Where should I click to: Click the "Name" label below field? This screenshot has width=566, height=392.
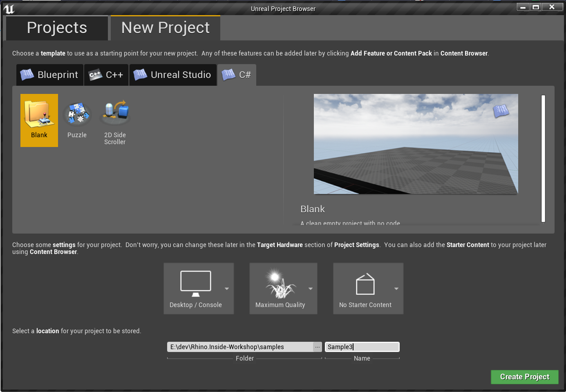click(362, 359)
